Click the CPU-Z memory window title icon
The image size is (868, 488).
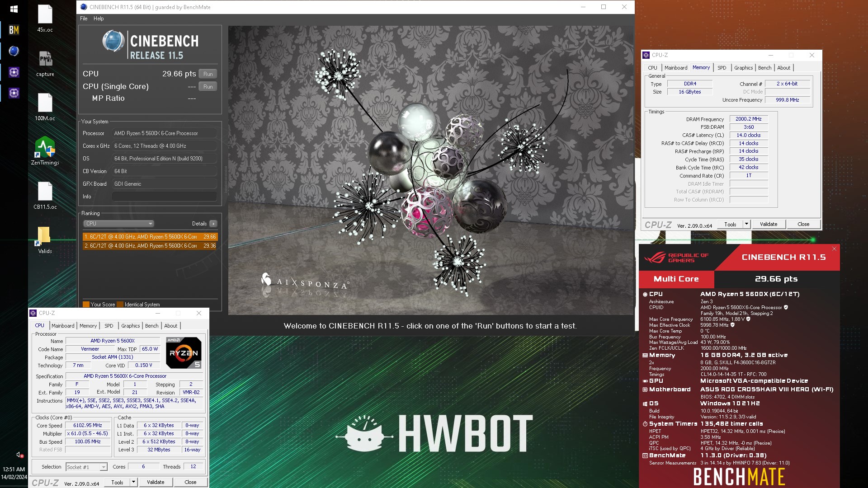point(646,55)
